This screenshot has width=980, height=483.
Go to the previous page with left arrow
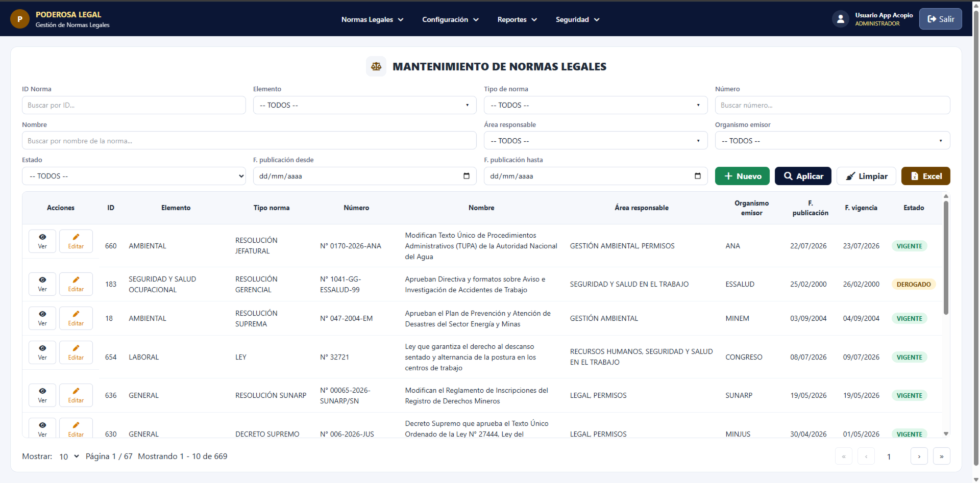tap(866, 456)
